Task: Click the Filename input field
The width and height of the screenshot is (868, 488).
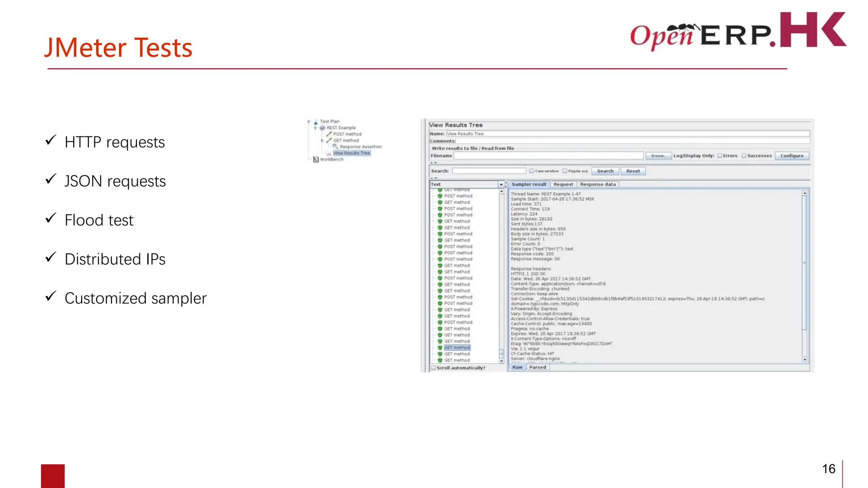Action: (548, 156)
